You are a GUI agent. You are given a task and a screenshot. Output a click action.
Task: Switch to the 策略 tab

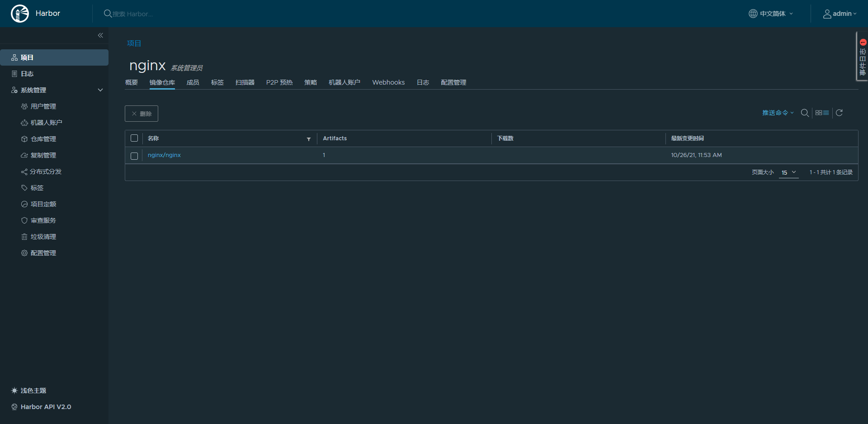(x=311, y=82)
